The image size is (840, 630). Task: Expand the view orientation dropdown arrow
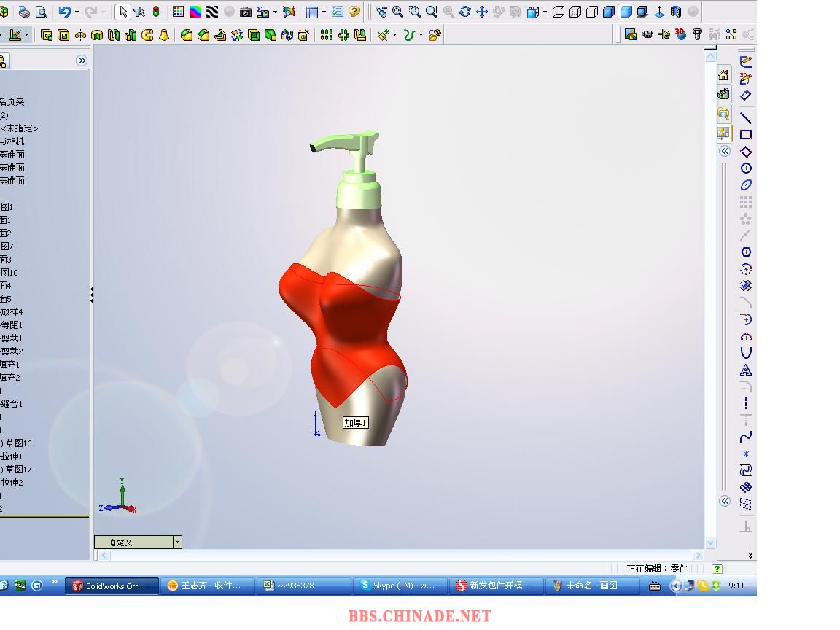545,12
